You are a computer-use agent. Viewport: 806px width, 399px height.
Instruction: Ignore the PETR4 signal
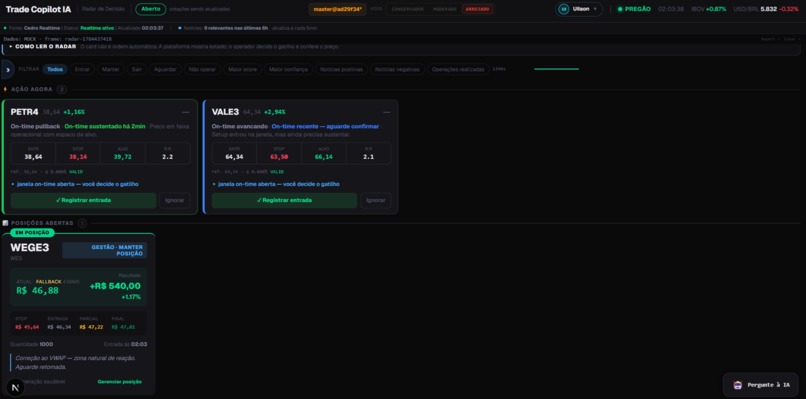tap(175, 201)
